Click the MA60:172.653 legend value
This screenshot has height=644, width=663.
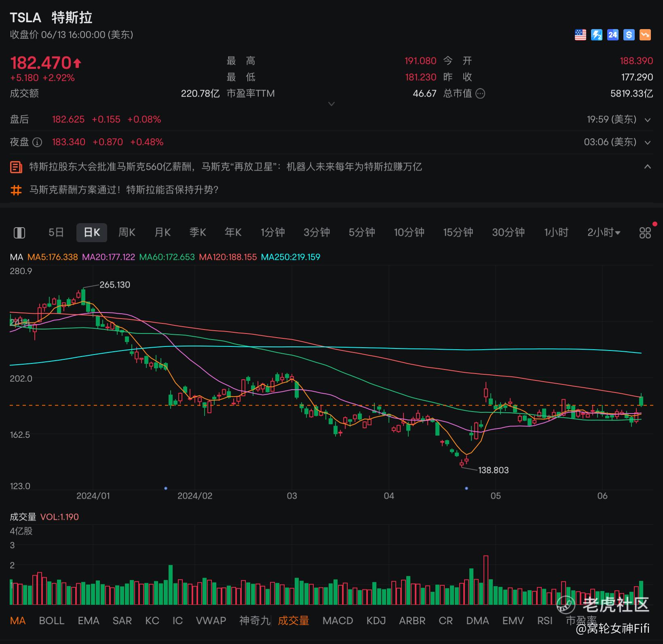coord(167,257)
